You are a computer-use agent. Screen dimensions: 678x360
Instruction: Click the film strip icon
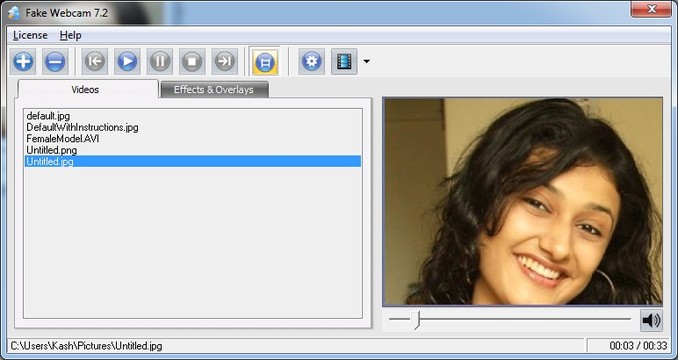tap(344, 61)
